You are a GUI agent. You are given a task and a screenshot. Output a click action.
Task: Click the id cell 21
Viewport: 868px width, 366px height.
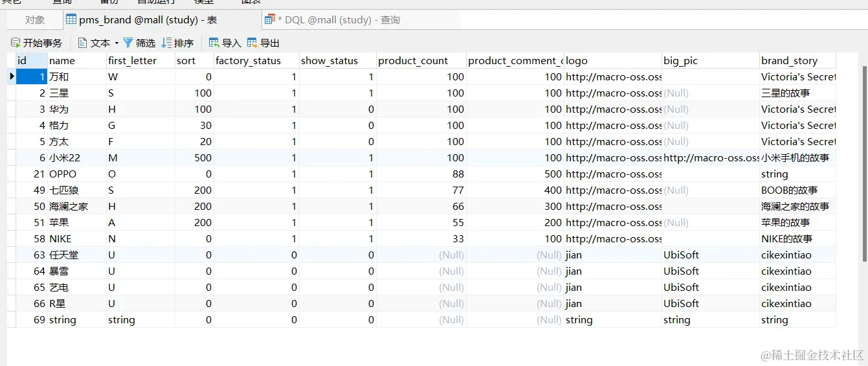(31, 174)
